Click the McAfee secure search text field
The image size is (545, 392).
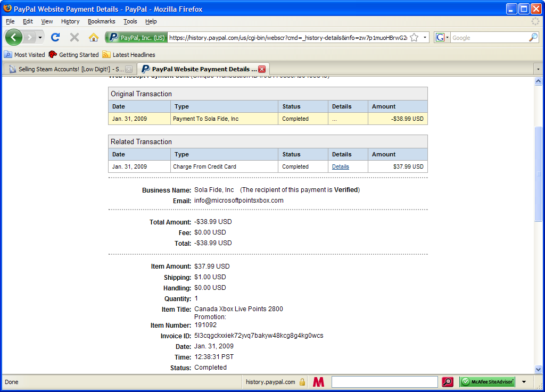point(384,382)
